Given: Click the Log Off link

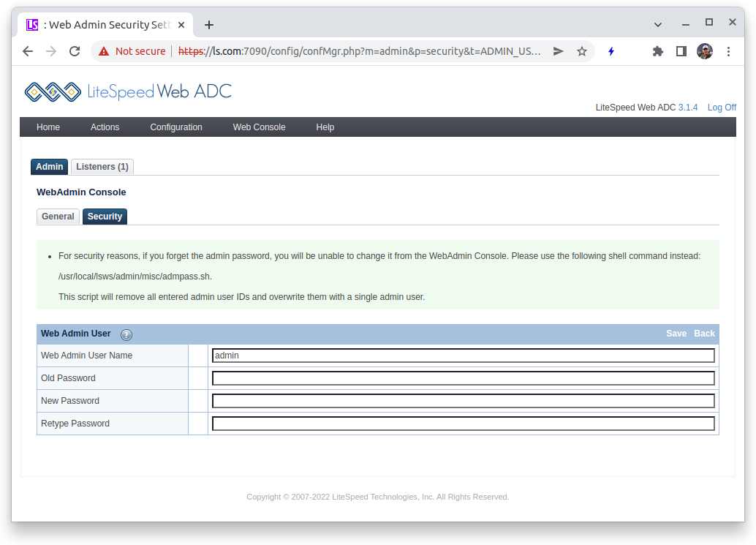Looking at the screenshot, I should point(722,107).
